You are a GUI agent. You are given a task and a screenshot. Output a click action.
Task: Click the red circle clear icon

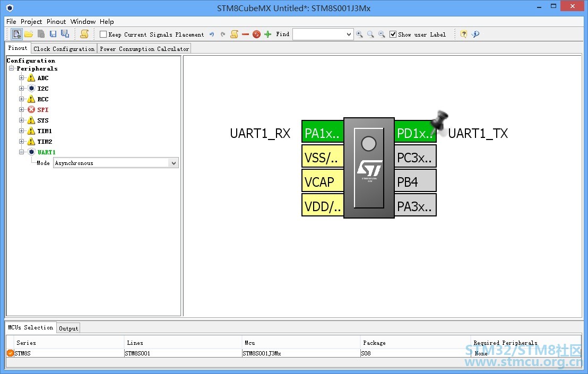[256, 34]
